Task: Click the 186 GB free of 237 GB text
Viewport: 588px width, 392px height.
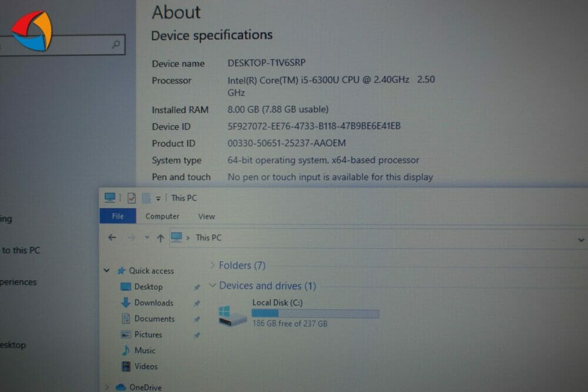Action: 290,323
